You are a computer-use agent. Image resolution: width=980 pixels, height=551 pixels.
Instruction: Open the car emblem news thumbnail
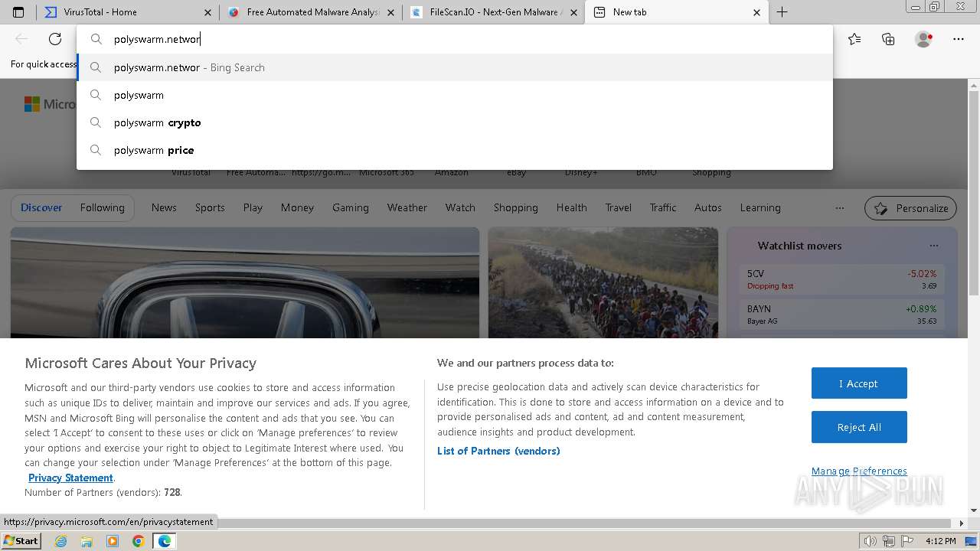point(245,282)
